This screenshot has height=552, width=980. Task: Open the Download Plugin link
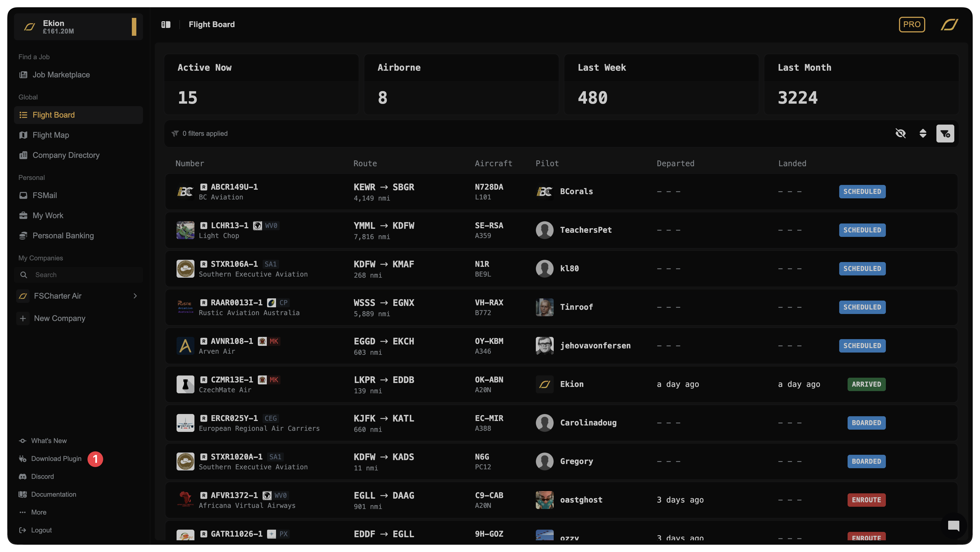56,459
